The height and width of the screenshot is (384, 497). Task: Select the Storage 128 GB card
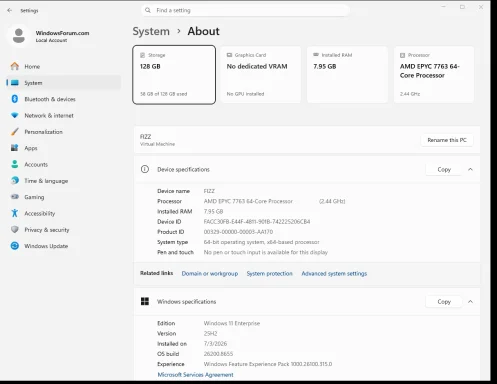[174, 75]
